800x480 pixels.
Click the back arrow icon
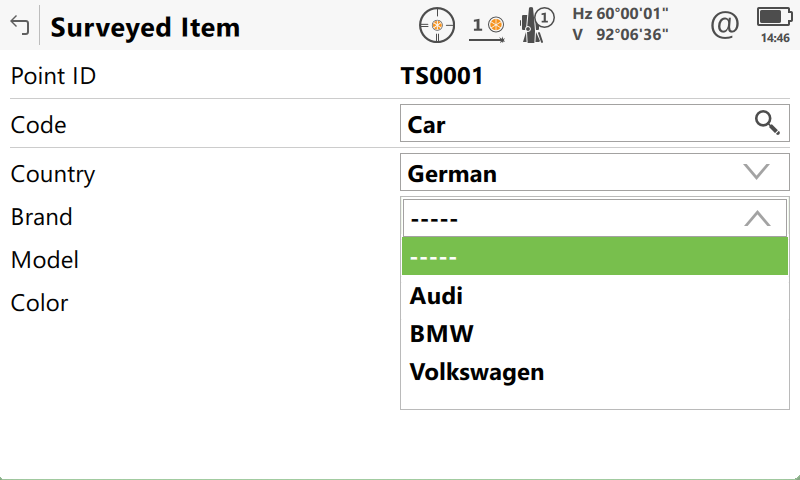pyautogui.click(x=19, y=26)
